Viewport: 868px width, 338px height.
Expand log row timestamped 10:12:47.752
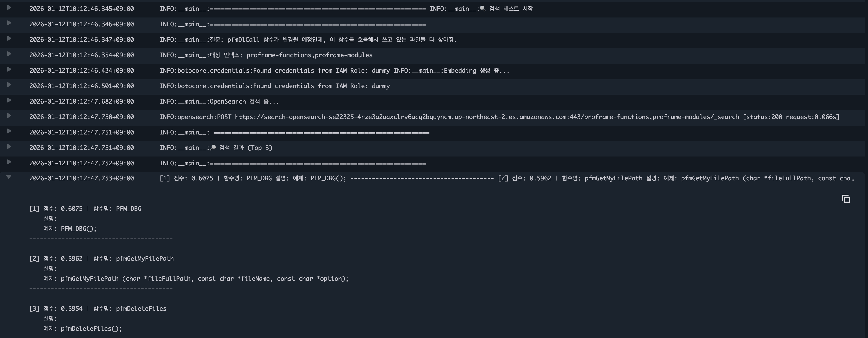(9, 162)
